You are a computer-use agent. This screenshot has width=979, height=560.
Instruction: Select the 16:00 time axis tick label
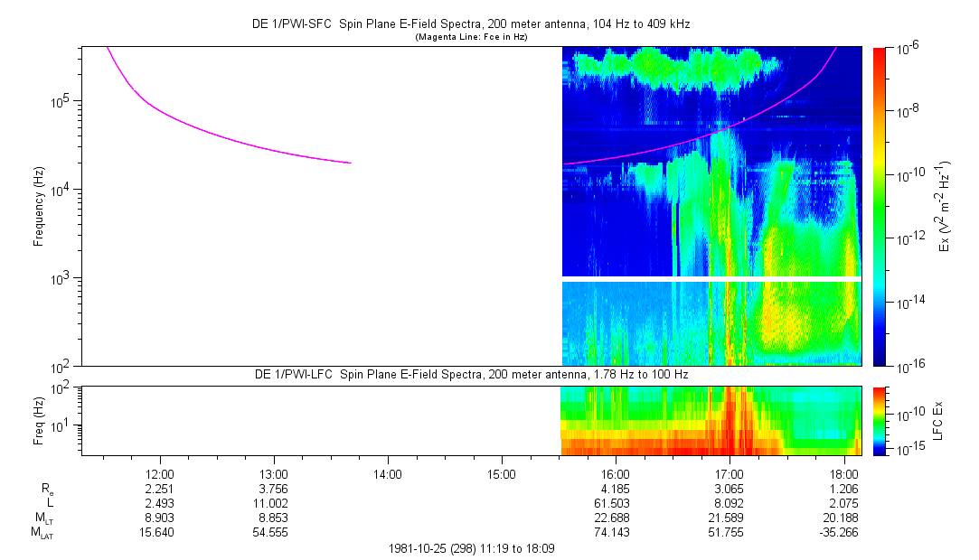[x=616, y=474]
